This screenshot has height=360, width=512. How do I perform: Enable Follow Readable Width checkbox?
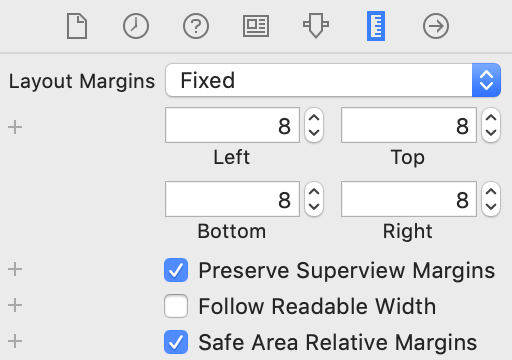point(176,306)
